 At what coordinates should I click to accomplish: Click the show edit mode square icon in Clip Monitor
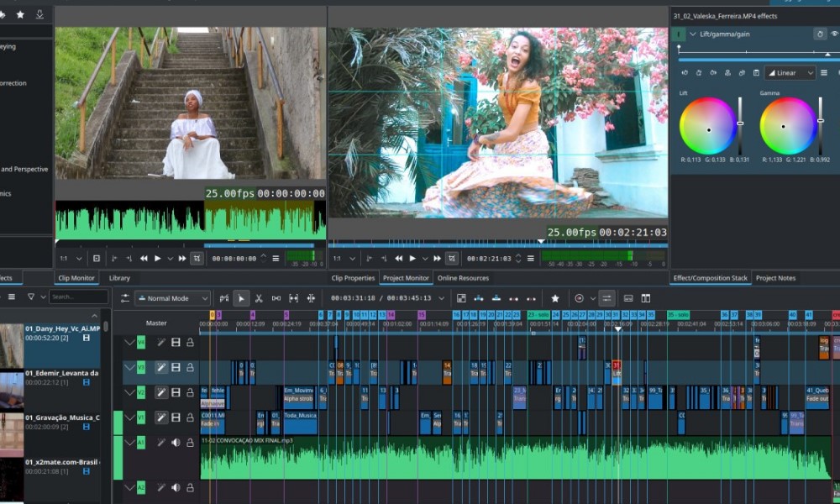coord(97,258)
